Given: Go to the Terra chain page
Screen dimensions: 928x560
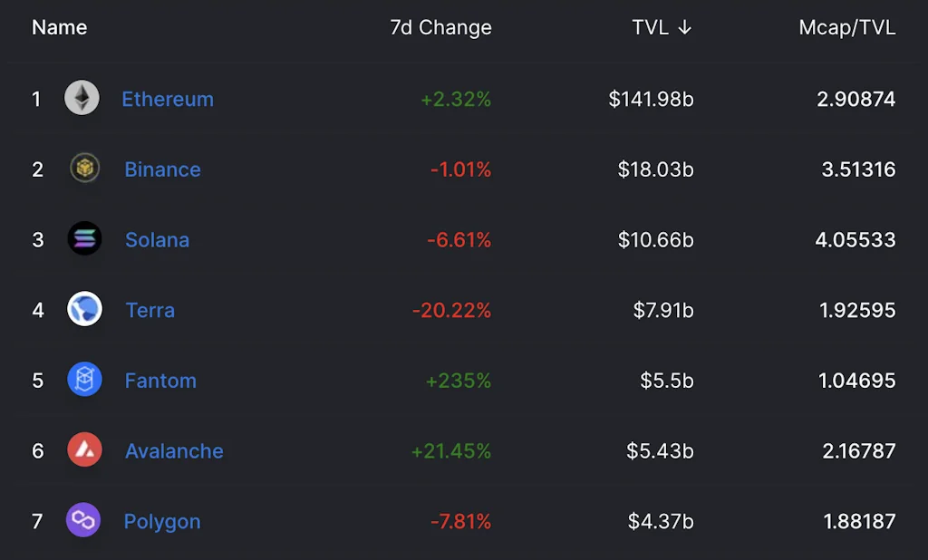Looking at the screenshot, I should 150,310.
